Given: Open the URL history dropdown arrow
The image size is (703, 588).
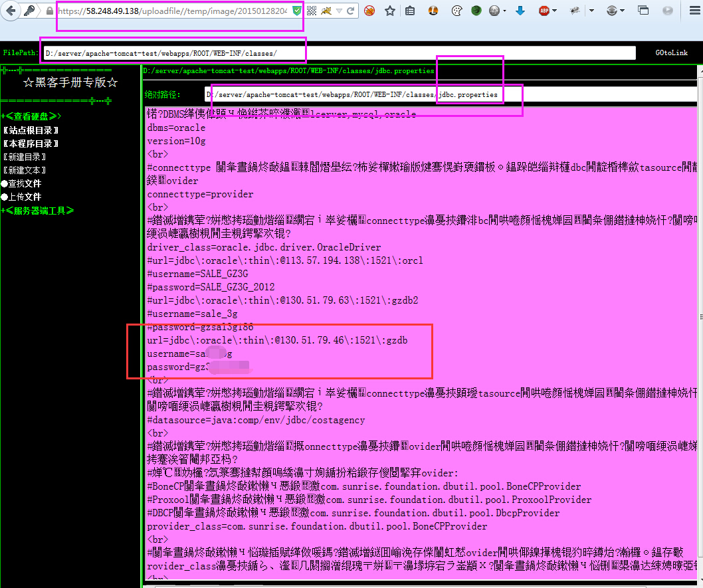Looking at the screenshot, I should click(340, 11).
